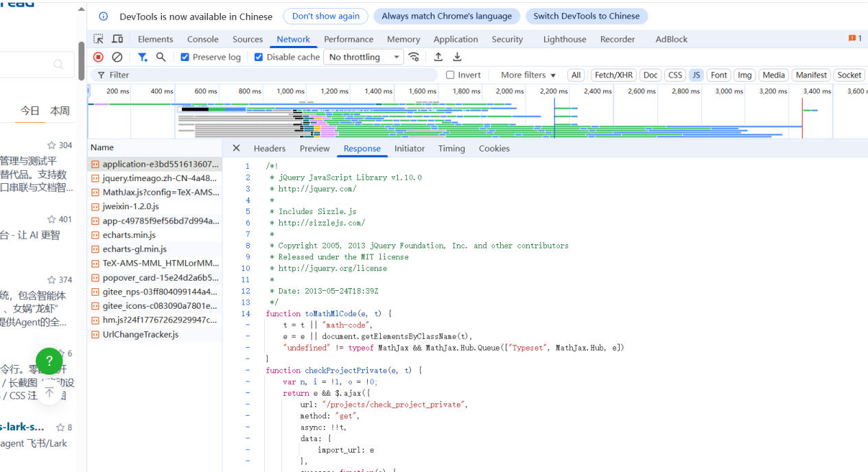Open the Console panel tab
This screenshot has width=868, height=472.
pyautogui.click(x=203, y=39)
